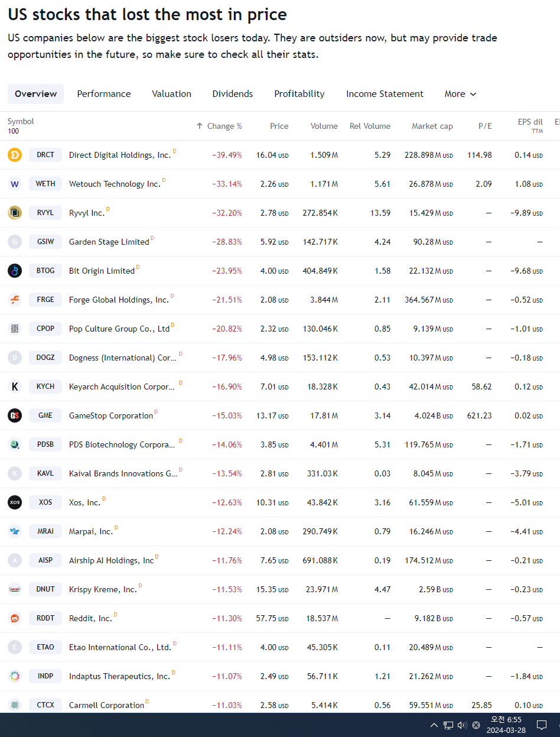
Task: Open the RDDT ticker symbol link
Action: [45, 618]
